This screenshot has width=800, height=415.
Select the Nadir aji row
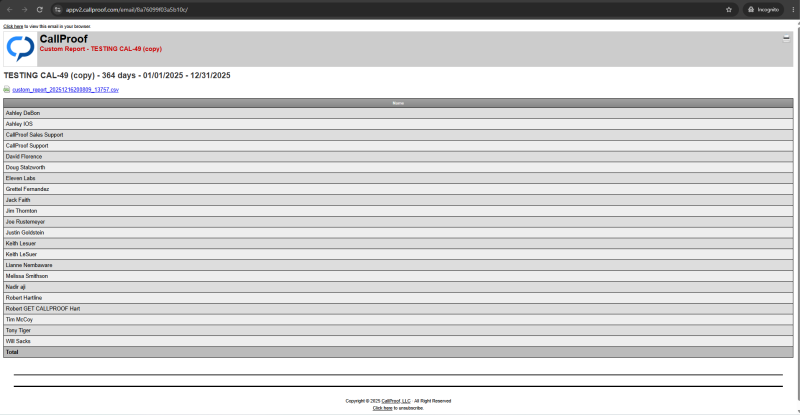[x=398, y=287]
